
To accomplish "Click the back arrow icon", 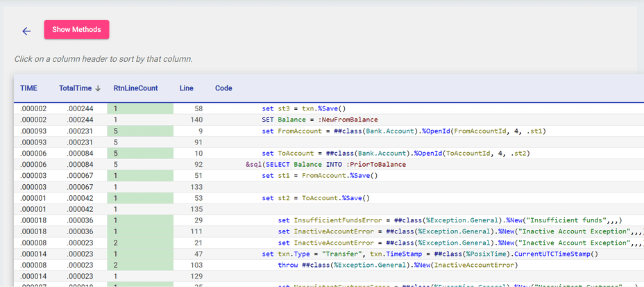I will (x=26, y=31).
